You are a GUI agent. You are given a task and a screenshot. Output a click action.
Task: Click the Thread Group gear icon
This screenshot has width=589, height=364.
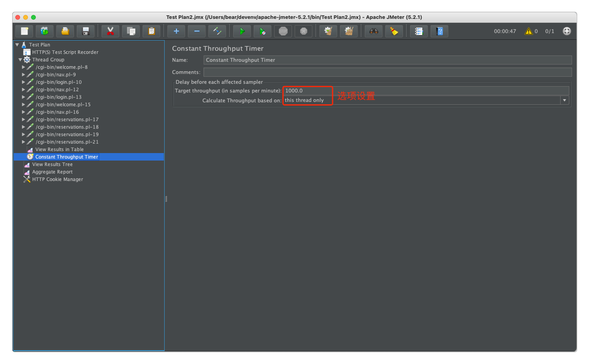click(27, 60)
